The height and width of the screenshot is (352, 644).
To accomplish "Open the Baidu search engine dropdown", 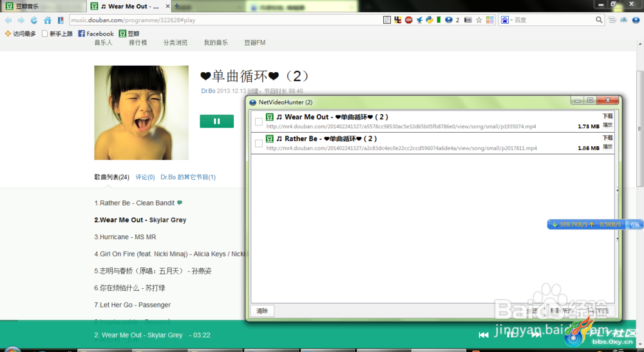I will pos(506,20).
